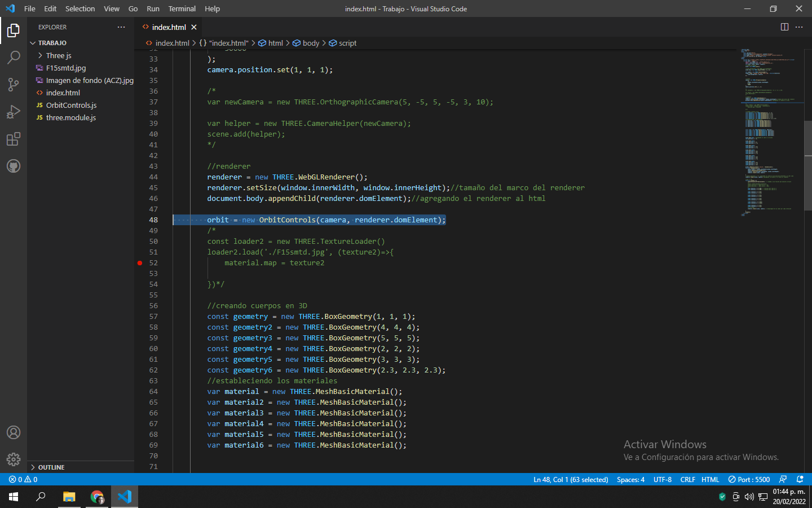Click Spaces: 4 indentation setting
The width and height of the screenshot is (812, 508).
630,479
